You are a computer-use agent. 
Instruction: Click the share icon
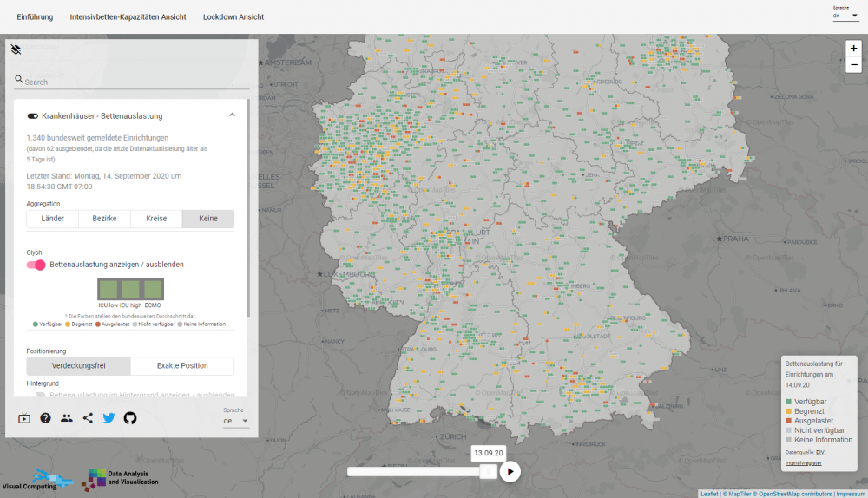tap(88, 418)
